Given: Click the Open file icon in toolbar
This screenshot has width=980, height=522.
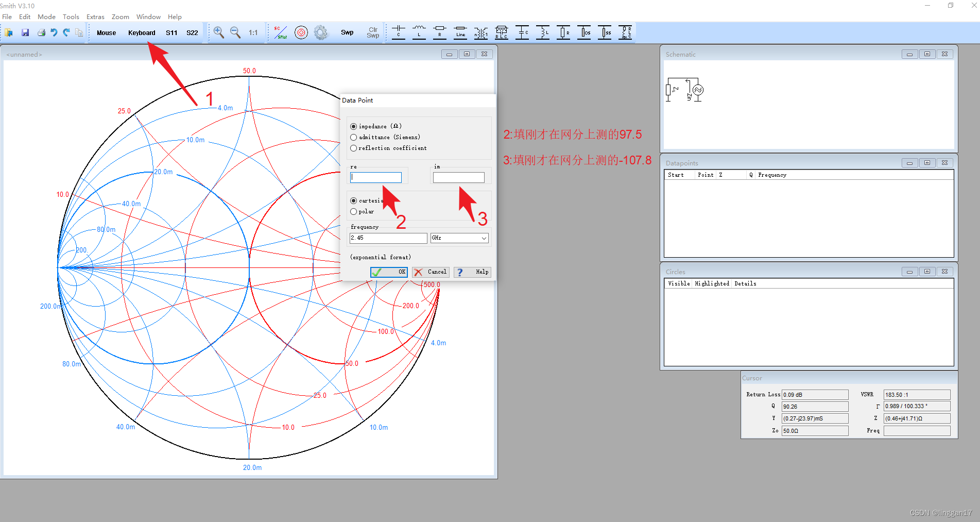Looking at the screenshot, I should click(x=9, y=32).
